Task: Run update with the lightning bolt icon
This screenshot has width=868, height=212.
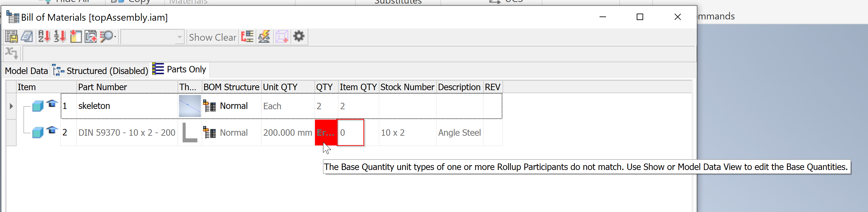Action: [264, 37]
